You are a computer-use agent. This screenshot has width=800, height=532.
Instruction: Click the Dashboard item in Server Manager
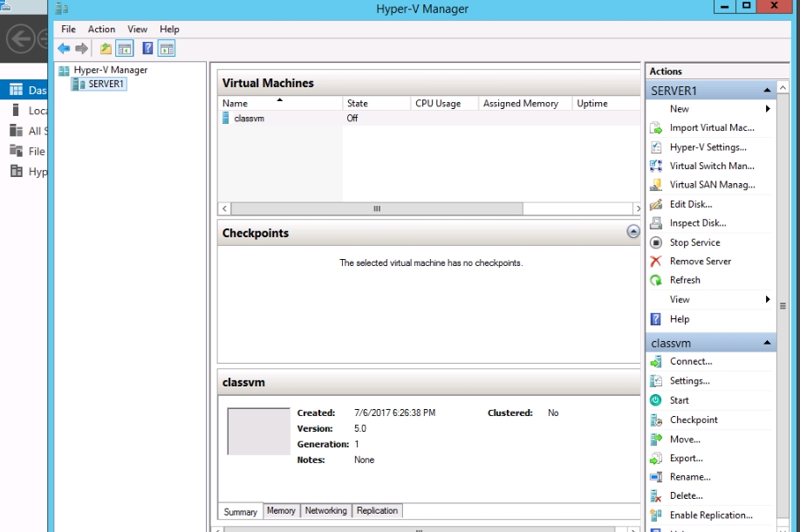point(24,91)
